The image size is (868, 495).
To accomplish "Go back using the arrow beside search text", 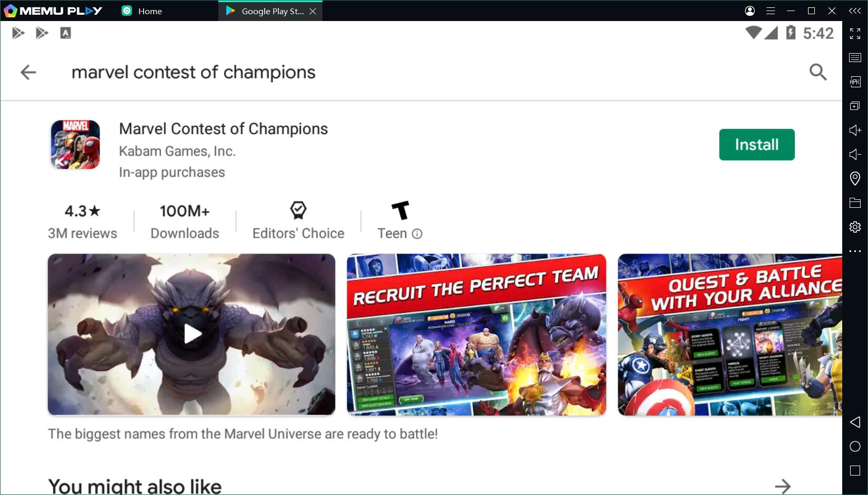I will tap(28, 72).
